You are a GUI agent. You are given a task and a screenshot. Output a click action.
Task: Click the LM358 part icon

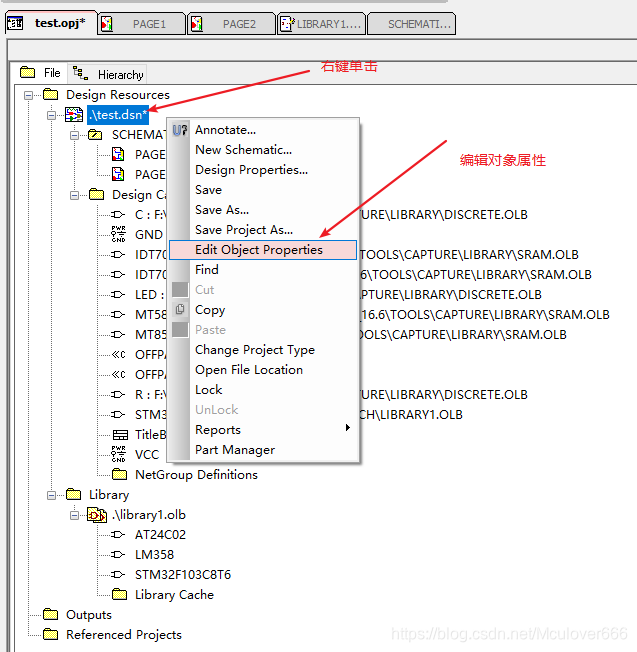pyautogui.click(x=118, y=555)
